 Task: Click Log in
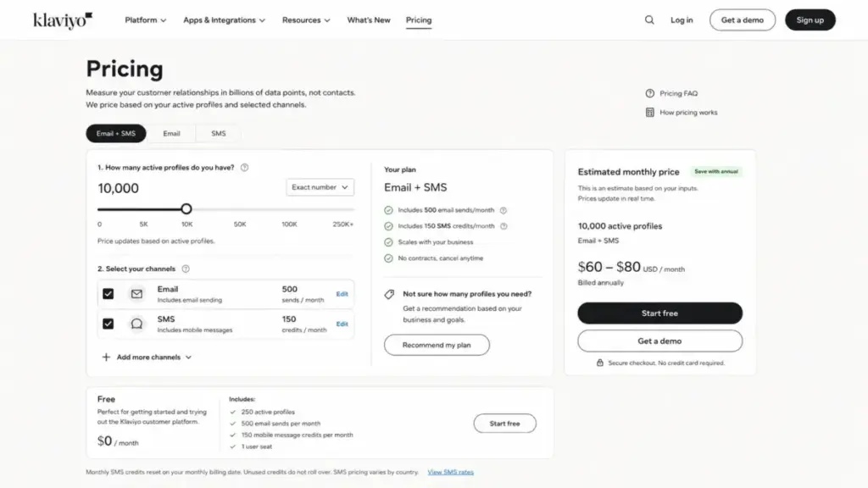(682, 20)
